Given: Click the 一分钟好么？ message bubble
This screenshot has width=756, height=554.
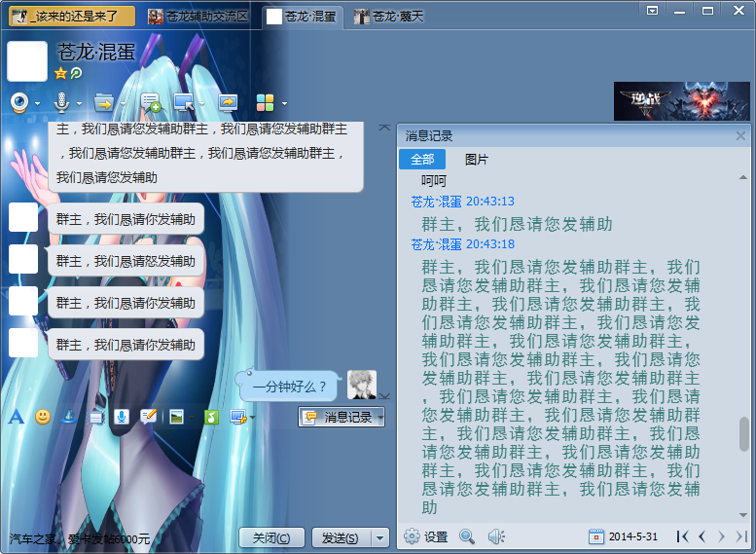Looking at the screenshot, I should 289,386.
